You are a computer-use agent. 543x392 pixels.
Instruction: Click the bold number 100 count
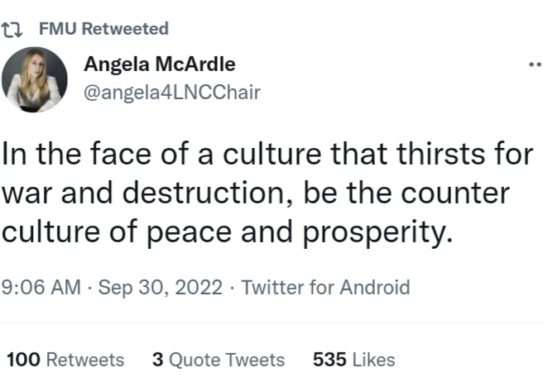[23, 360]
